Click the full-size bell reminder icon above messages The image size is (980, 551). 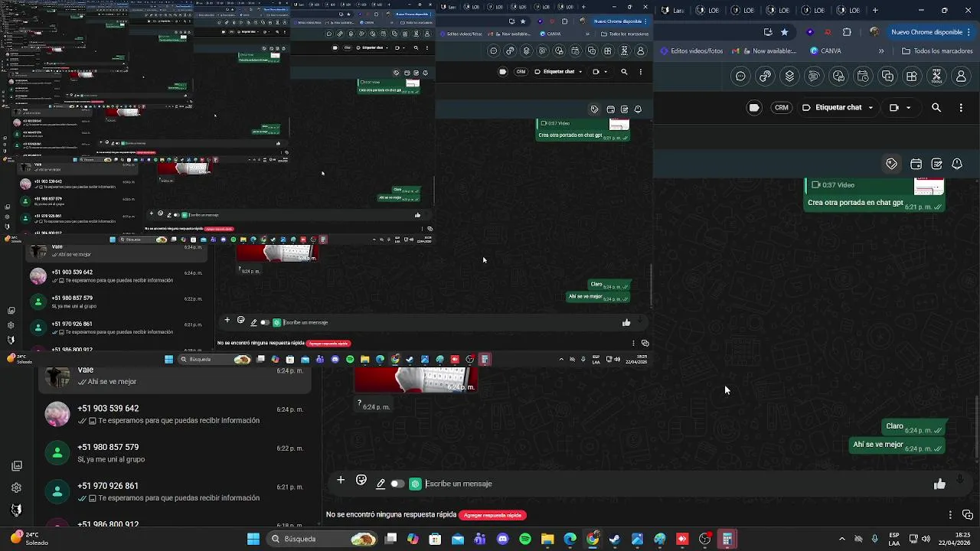tap(957, 164)
